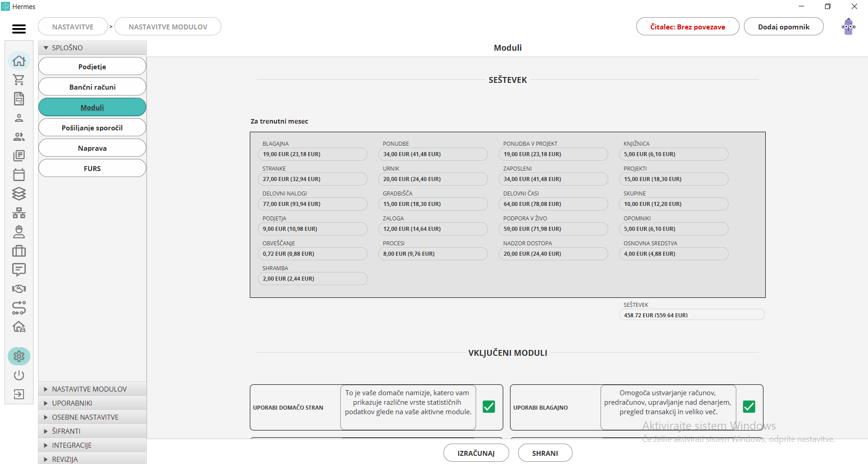The width and height of the screenshot is (868, 464).
Task: Click the PONUDBE price field
Action: [433, 154]
